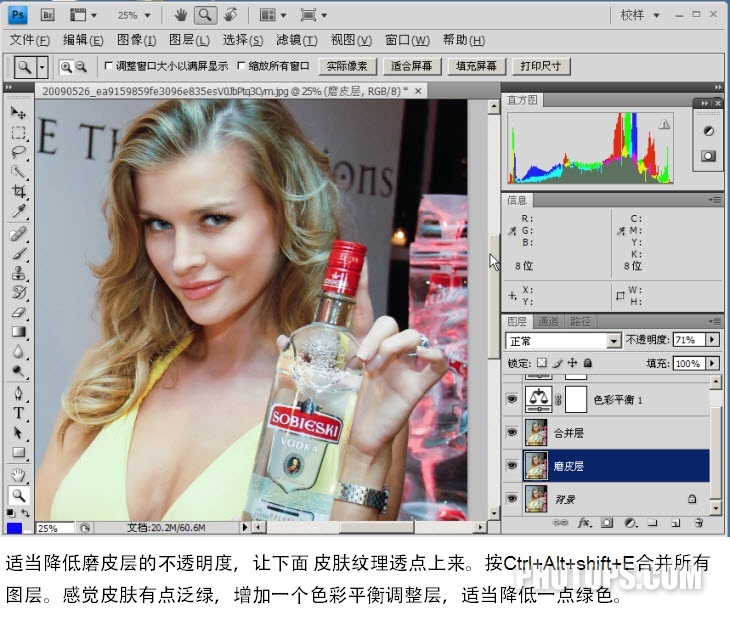The image size is (730, 621).
Task: Select the Rectangular Marquee tool
Action: [18, 133]
